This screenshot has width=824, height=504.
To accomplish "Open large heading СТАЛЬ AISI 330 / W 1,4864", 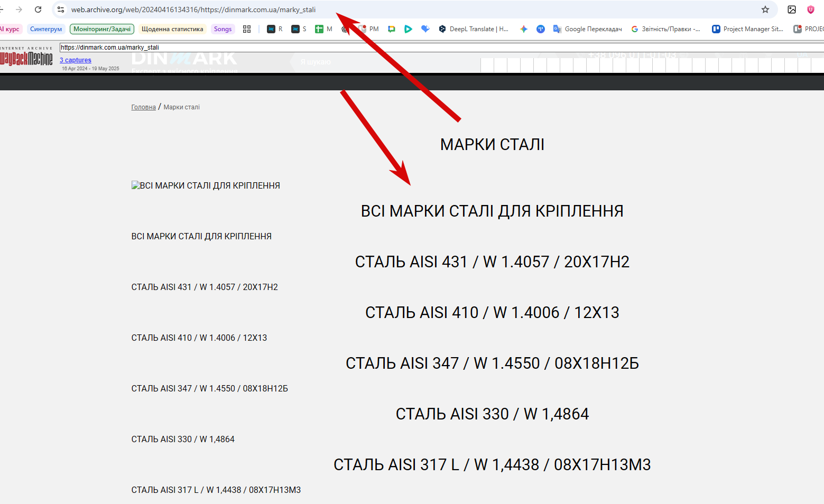I will coord(492,414).
